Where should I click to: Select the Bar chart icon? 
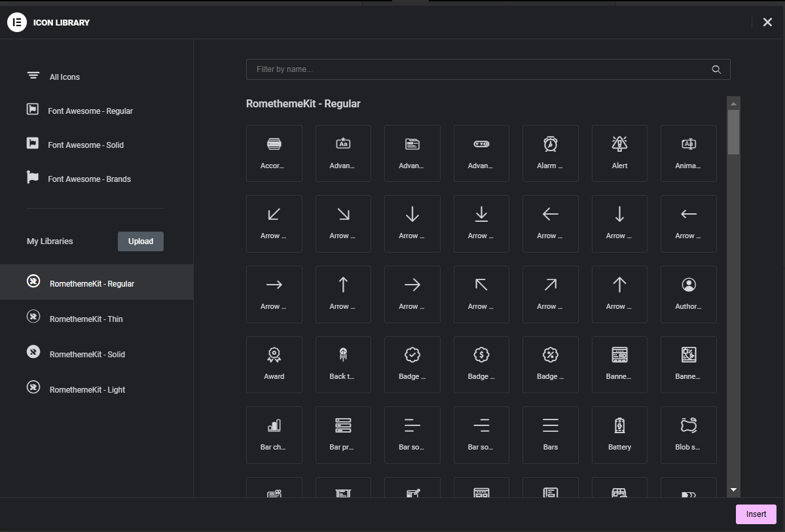(274, 435)
